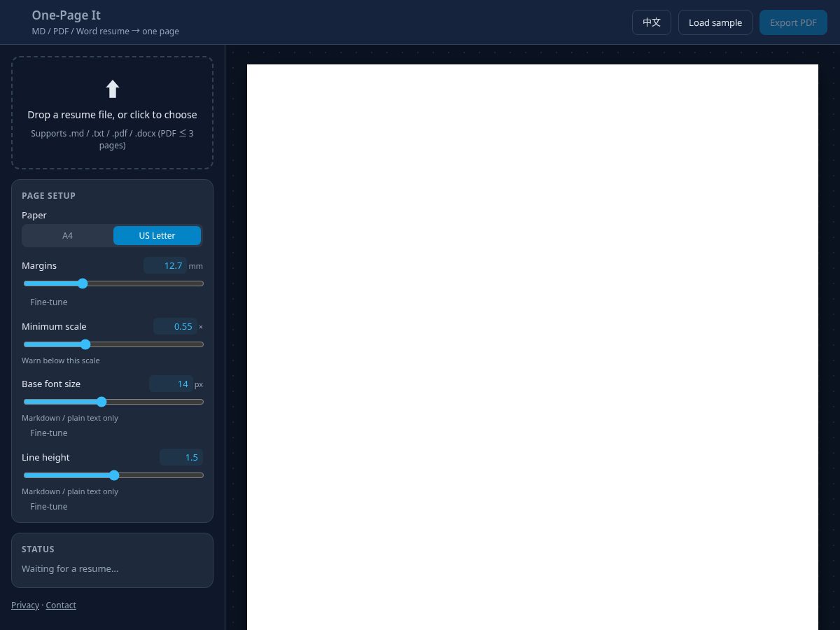This screenshot has height=630, width=840.
Task: Click 'Supports .md / .txt / .pdf / .docx' text
Action: tap(112, 139)
